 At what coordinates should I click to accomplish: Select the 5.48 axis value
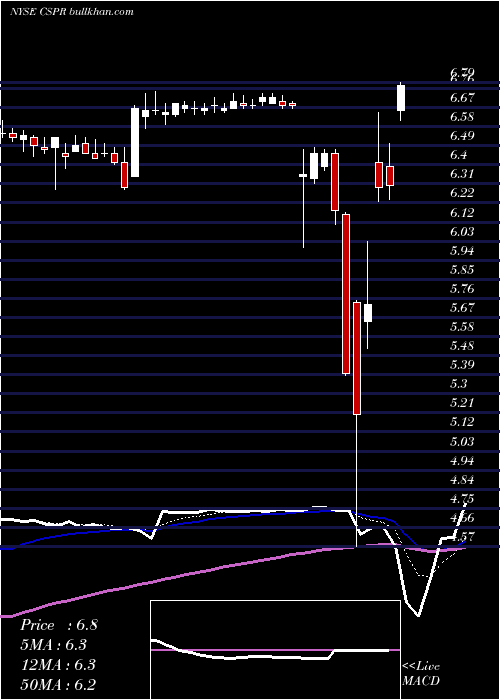coord(462,346)
